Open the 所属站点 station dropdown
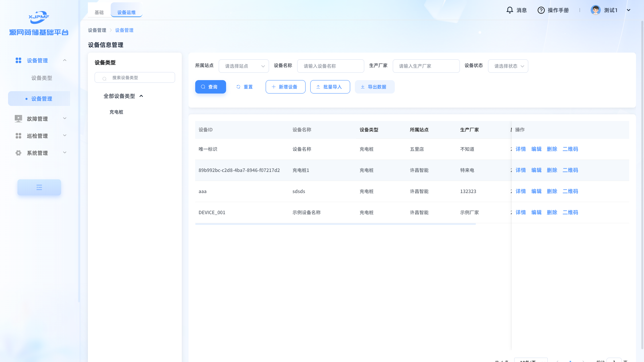This screenshot has height=362, width=644. point(244,66)
